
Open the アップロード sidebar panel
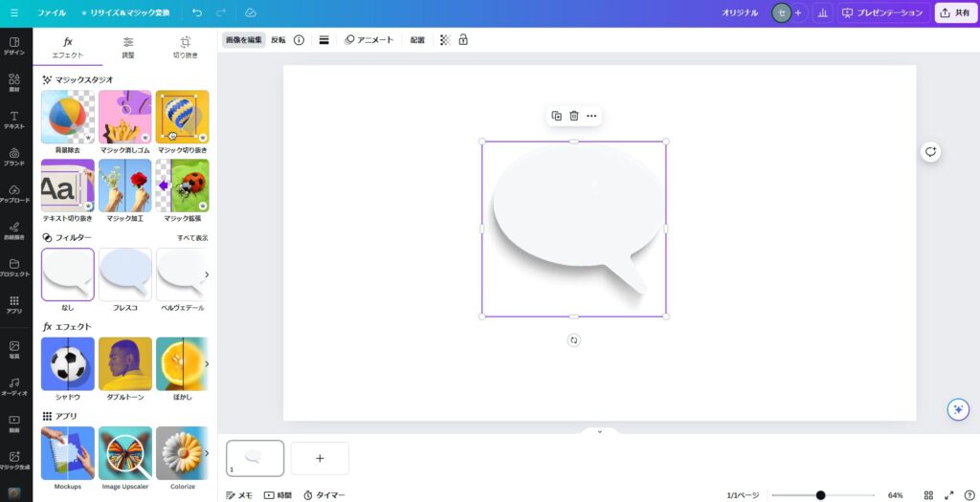(x=14, y=192)
